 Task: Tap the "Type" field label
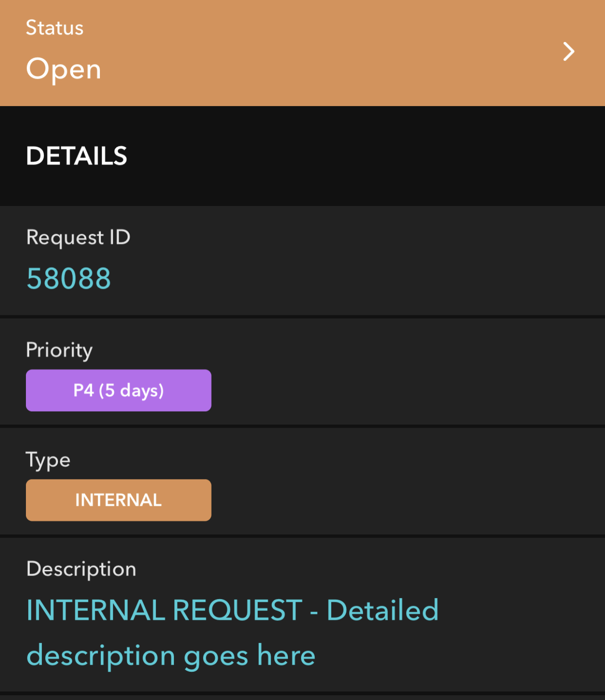[48, 460]
